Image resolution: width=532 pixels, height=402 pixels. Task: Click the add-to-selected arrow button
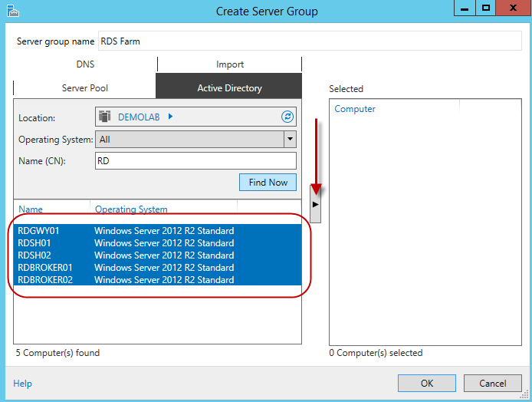point(314,204)
